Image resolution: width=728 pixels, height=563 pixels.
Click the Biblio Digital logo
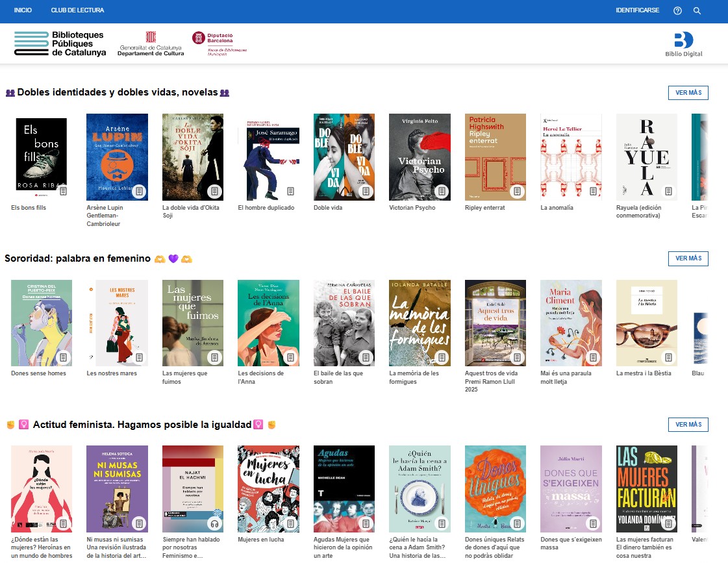click(683, 44)
